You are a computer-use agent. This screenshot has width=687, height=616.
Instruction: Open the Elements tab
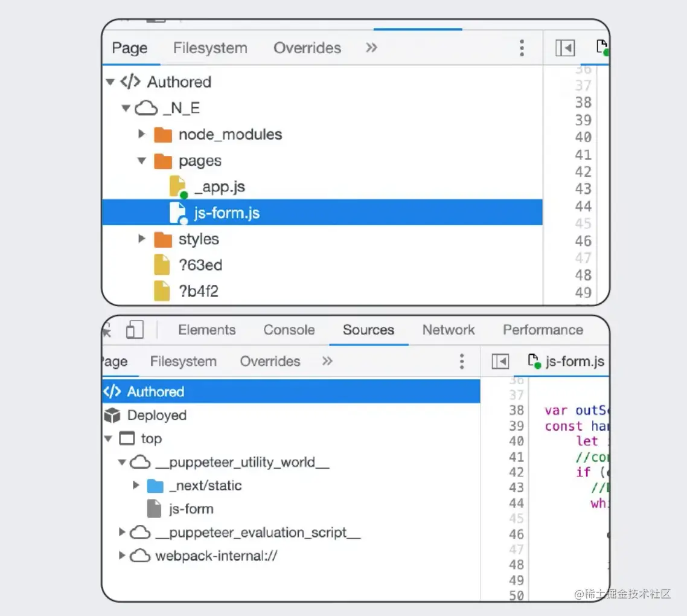[207, 330]
